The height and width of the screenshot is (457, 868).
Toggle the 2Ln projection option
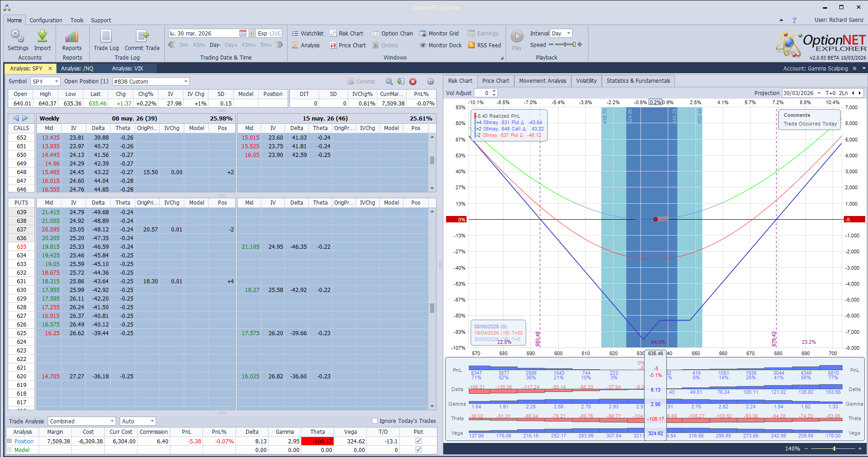(x=843, y=93)
